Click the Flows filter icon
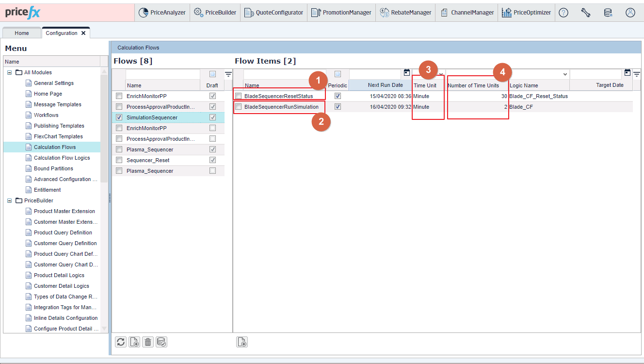The height and width of the screenshot is (364, 644). [228, 74]
